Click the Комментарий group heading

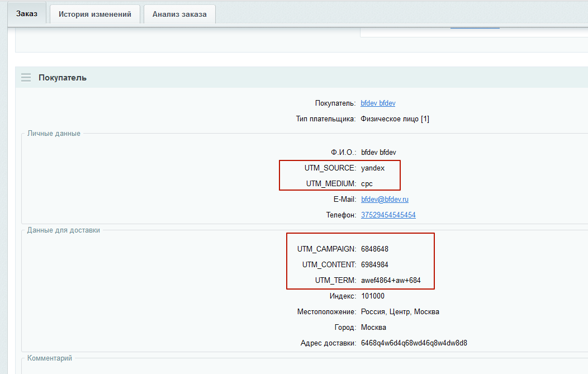click(x=50, y=358)
